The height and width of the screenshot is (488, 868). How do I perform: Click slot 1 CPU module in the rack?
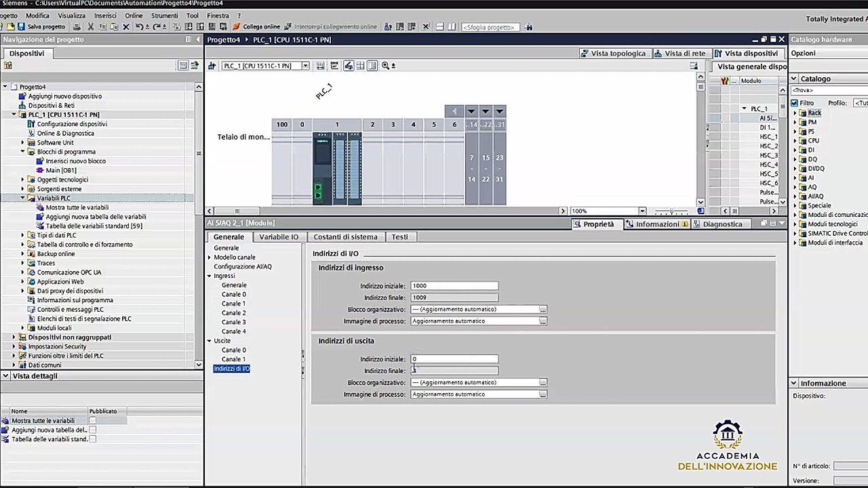pyautogui.click(x=322, y=168)
